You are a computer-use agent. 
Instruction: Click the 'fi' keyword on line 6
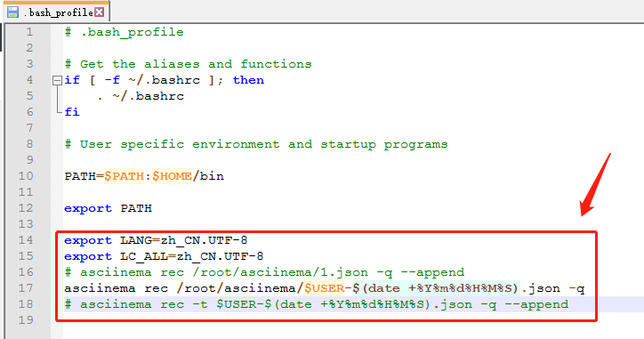click(x=72, y=112)
